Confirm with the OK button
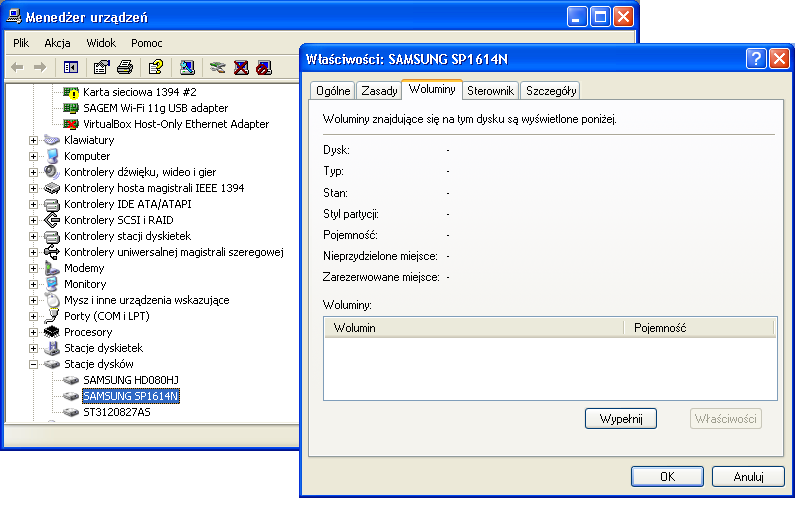Image resolution: width=804 pixels, height=507 pixels. [x=667, y=477]
